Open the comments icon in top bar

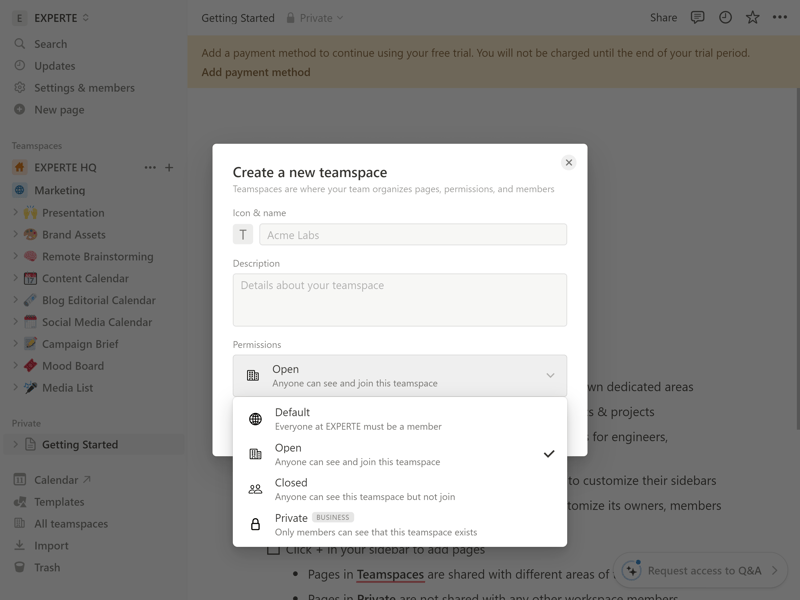(x=697, y=17)
